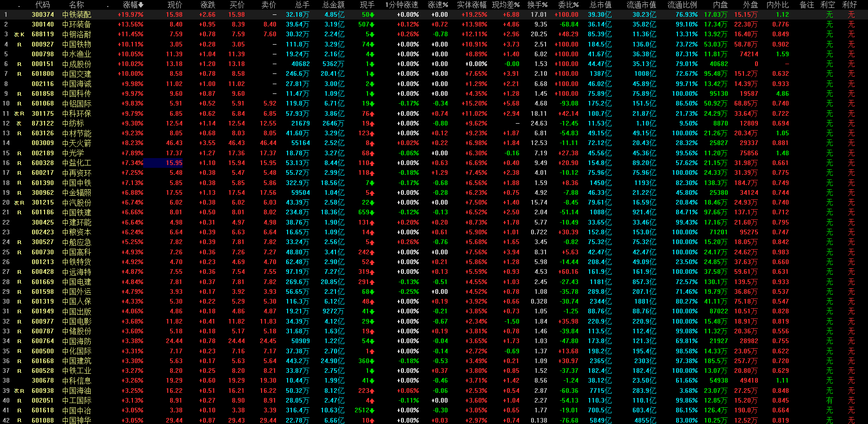Select the highlighted 15.95 price cell of 中盐化工
868x424 pixels.
163,163
